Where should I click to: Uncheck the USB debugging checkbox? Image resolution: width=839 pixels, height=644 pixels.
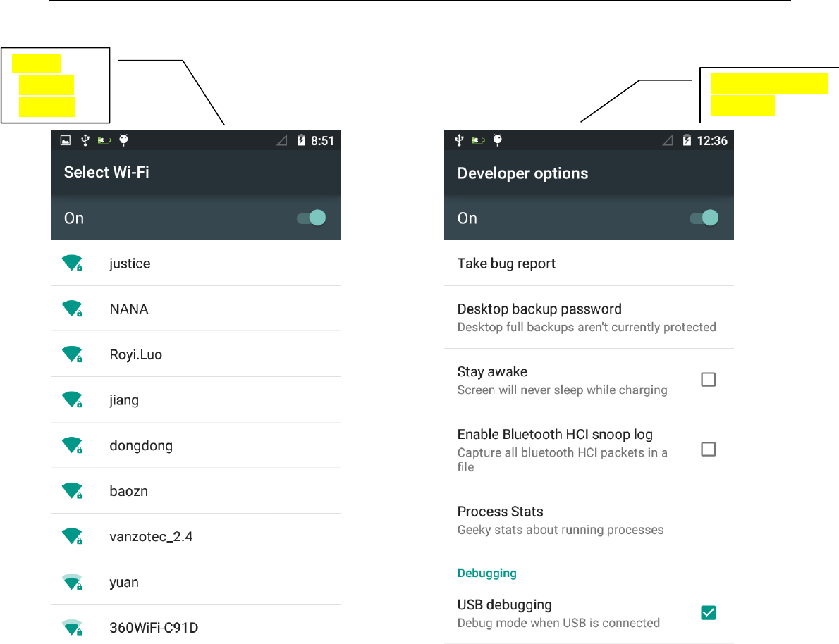(x=708, y=612)
